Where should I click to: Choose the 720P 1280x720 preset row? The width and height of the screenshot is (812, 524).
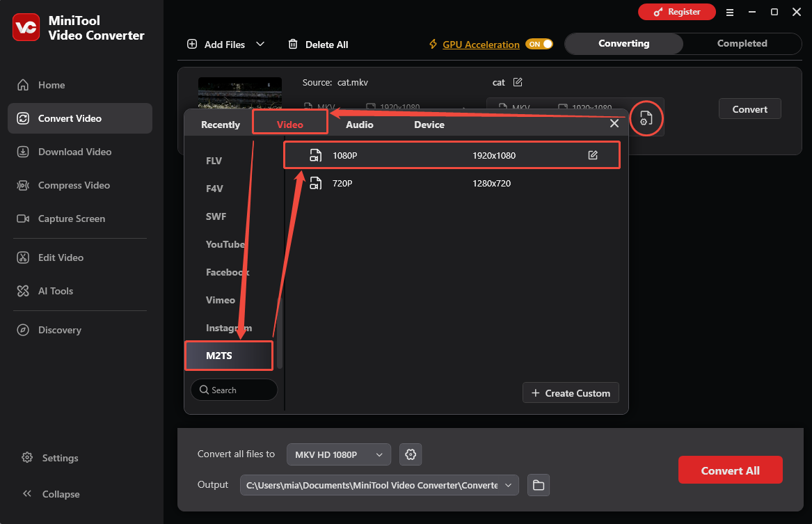[x=452, y=183]
